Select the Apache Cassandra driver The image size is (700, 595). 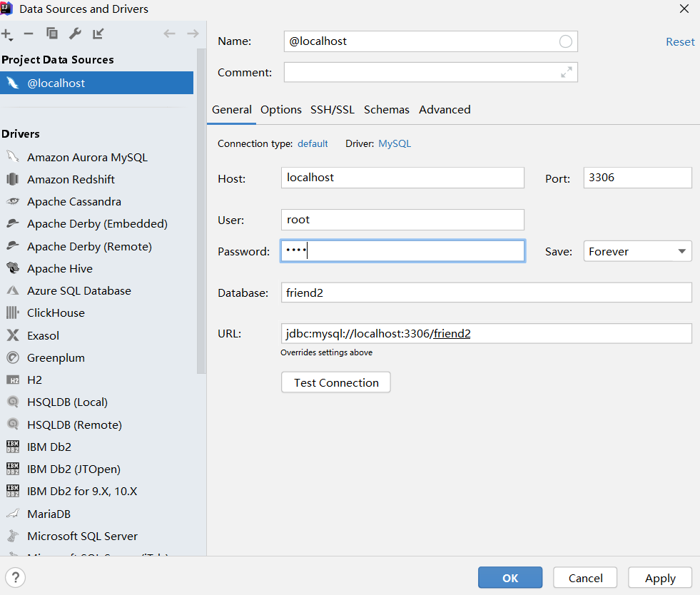click(74, 202)
